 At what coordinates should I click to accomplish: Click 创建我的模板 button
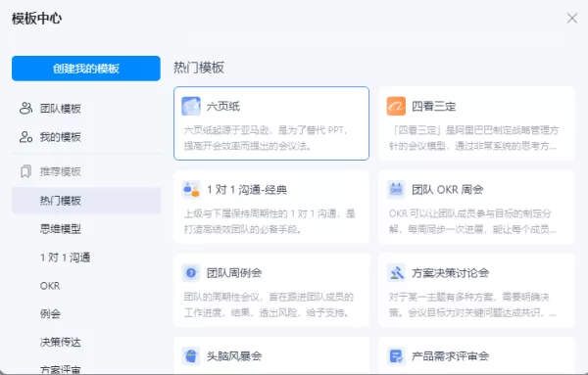pos(86,69)
